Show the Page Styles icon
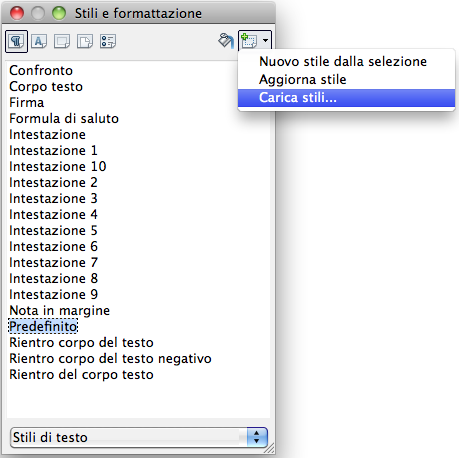Image resolution: width=459 pixels, height=458 pixels. [x=85, y=42]
